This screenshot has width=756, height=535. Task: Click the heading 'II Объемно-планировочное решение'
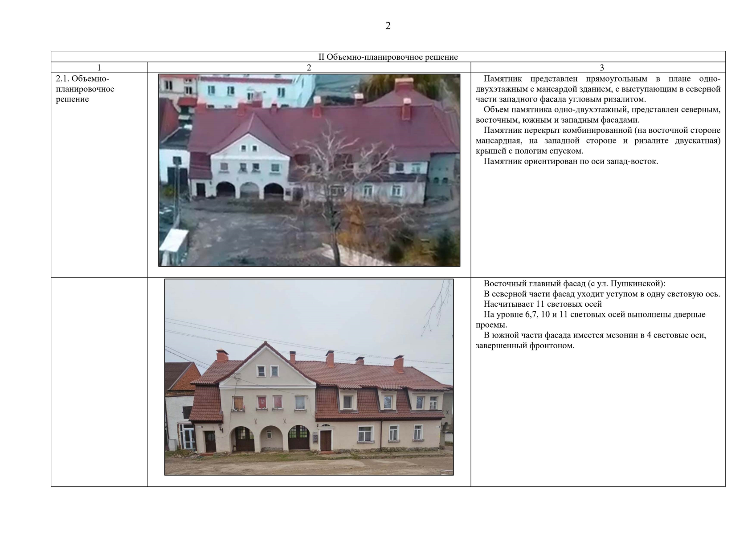coord(388,57)
